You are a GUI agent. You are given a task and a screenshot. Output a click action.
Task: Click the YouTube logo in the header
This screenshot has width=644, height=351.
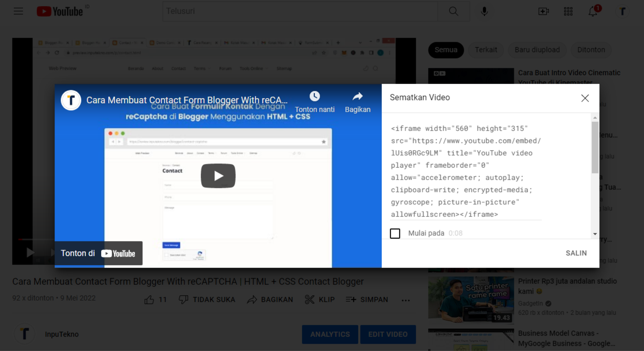60,11
